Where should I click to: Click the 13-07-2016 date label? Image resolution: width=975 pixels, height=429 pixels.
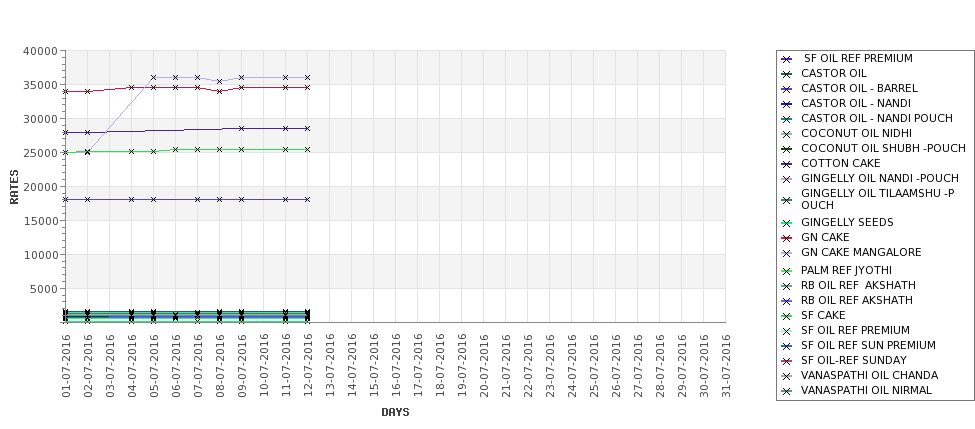(x=330, y=366)
